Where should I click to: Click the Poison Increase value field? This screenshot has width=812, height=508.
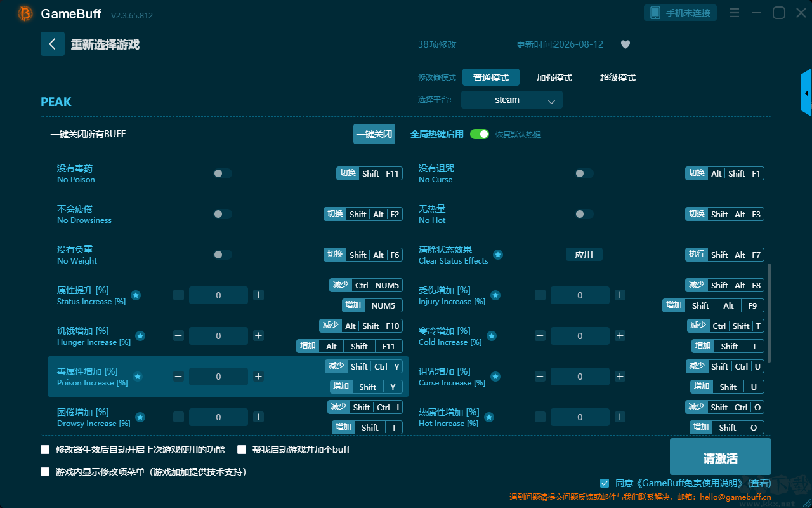(218, 377)
